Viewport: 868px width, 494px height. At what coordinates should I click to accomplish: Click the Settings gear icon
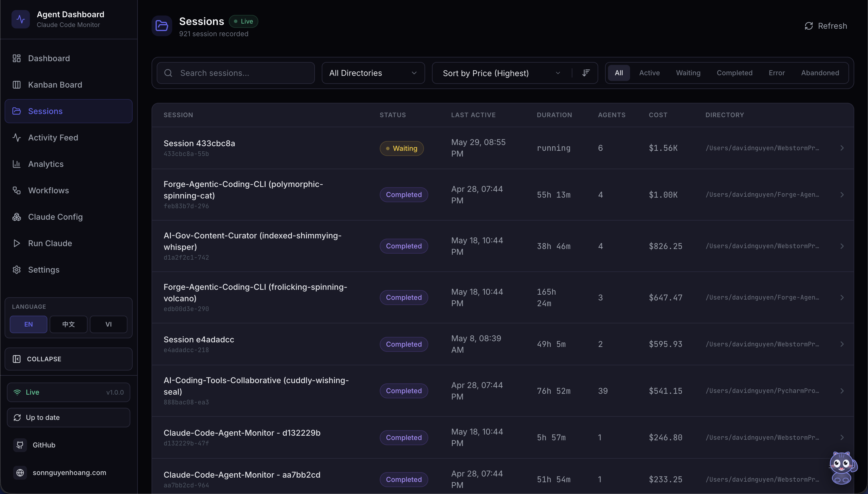(x=17, y=270)
